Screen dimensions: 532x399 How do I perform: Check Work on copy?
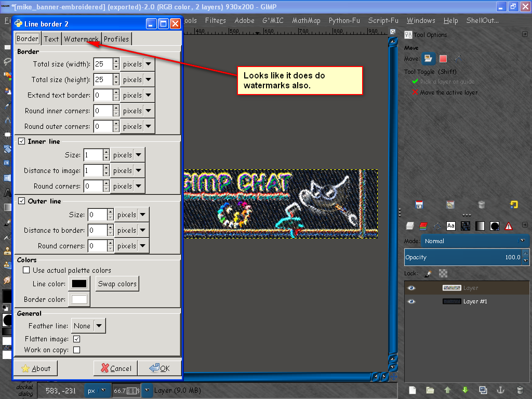coord(77,350)
